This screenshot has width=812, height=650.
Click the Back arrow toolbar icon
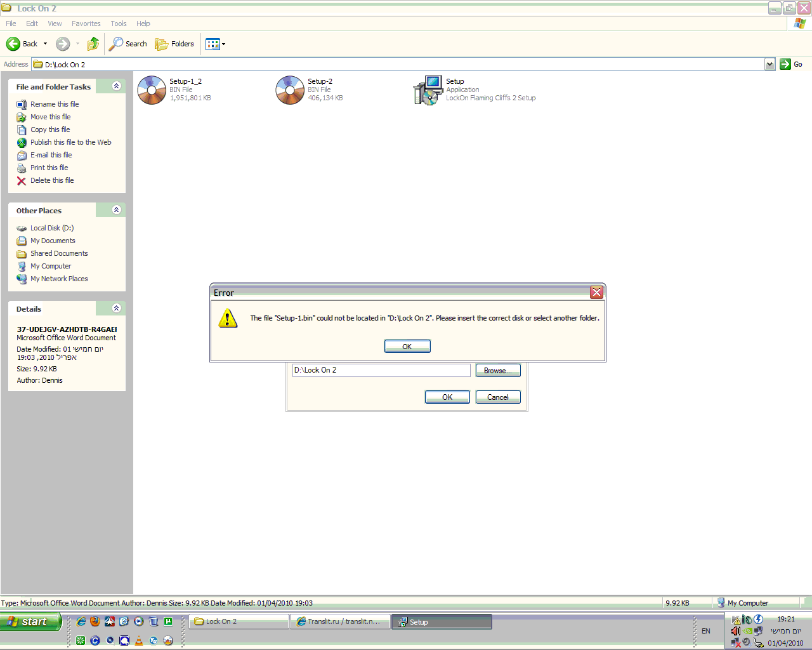click(13, 44)
